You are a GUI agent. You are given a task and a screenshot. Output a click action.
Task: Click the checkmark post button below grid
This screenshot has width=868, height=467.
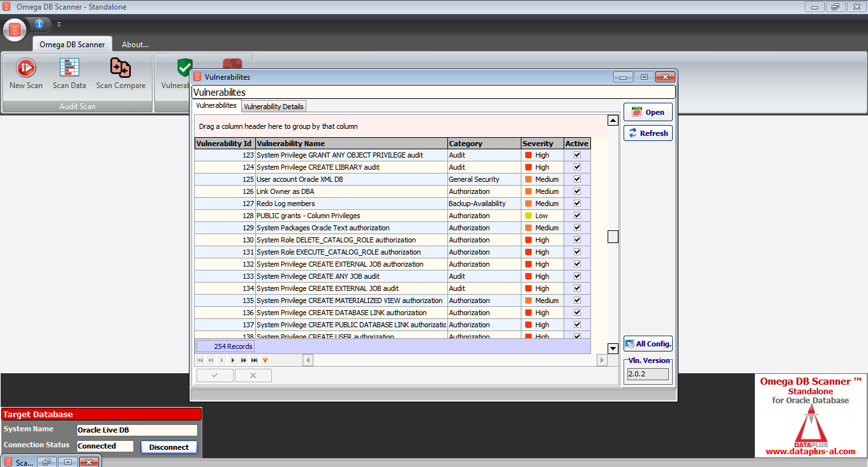tap(214, 375)
